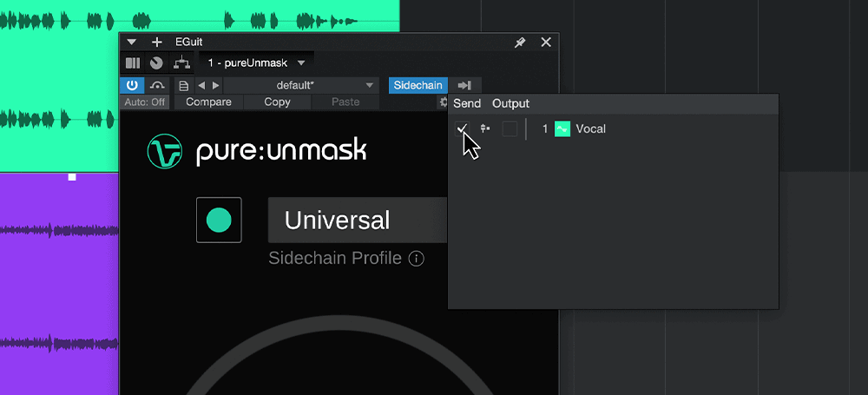Viewport: 868px width, 395px height.
Task: Click the automation mode arc icon
Action: pos(158,85)
